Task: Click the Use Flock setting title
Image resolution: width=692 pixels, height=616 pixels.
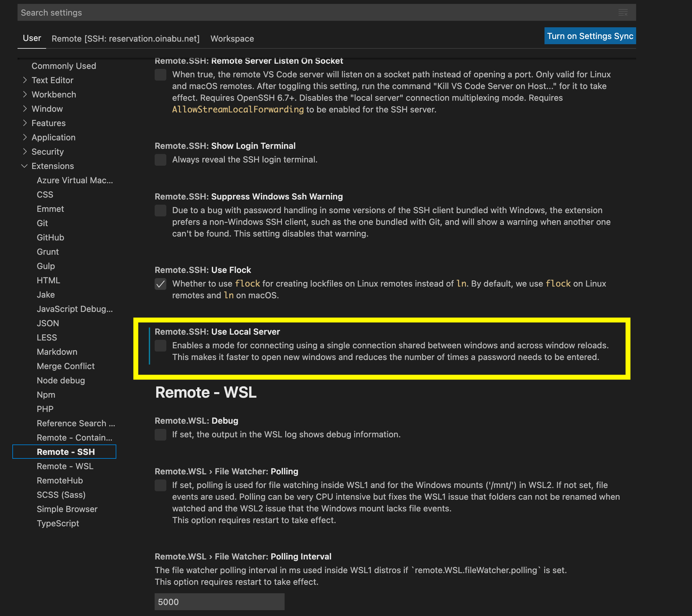Action: (203, 270)
